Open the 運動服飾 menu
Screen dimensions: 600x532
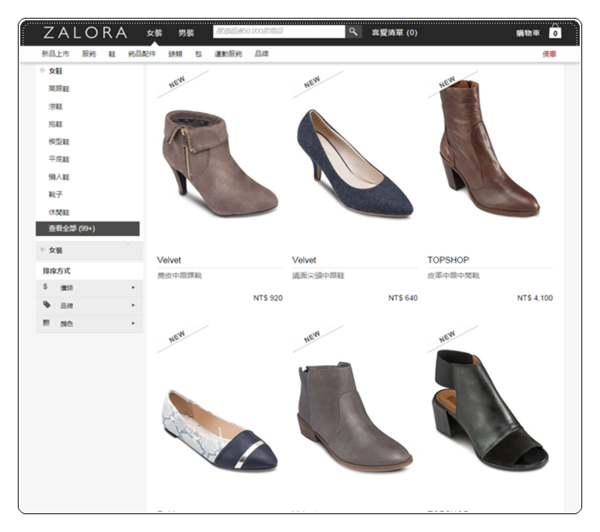coord(228,54)
